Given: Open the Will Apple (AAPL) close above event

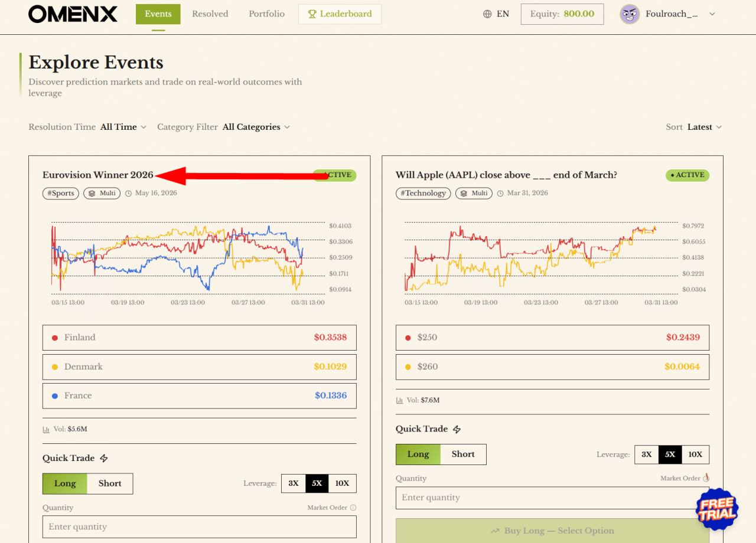Looking at the screenshot, I should 506,175.
